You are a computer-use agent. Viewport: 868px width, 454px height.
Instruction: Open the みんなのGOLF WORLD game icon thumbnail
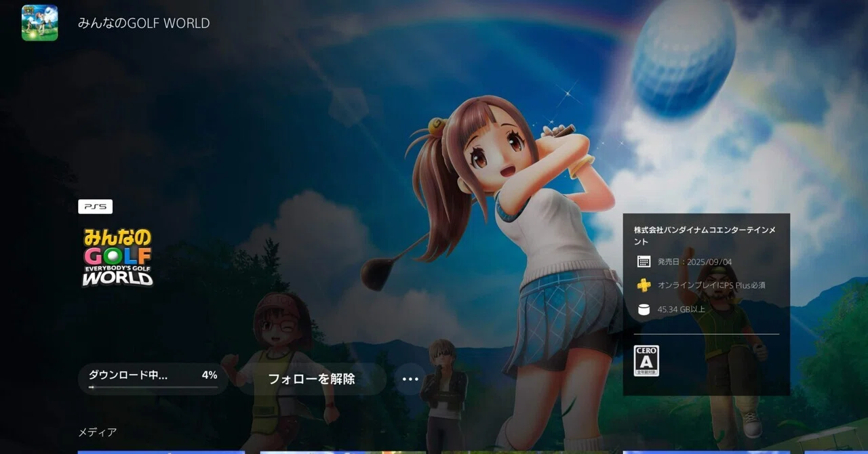(39, 23)
